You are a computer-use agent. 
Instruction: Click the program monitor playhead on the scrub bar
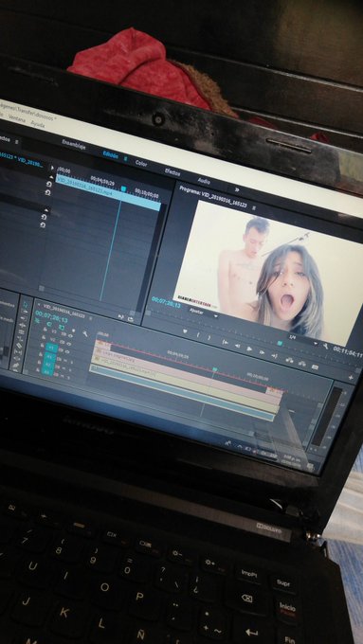pos(280,343)
